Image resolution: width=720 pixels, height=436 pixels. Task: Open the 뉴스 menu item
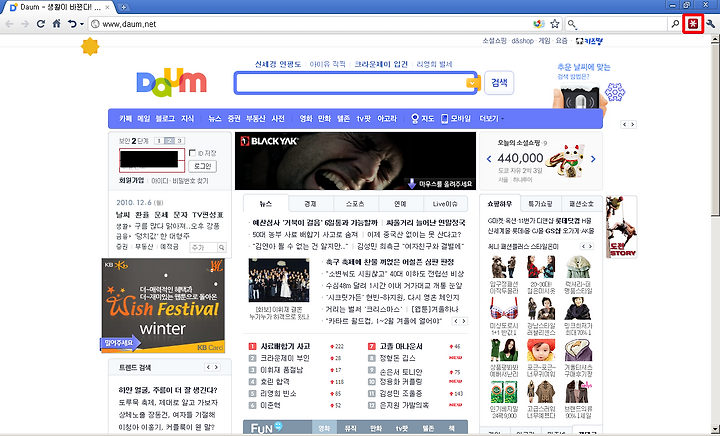(215, 118)
